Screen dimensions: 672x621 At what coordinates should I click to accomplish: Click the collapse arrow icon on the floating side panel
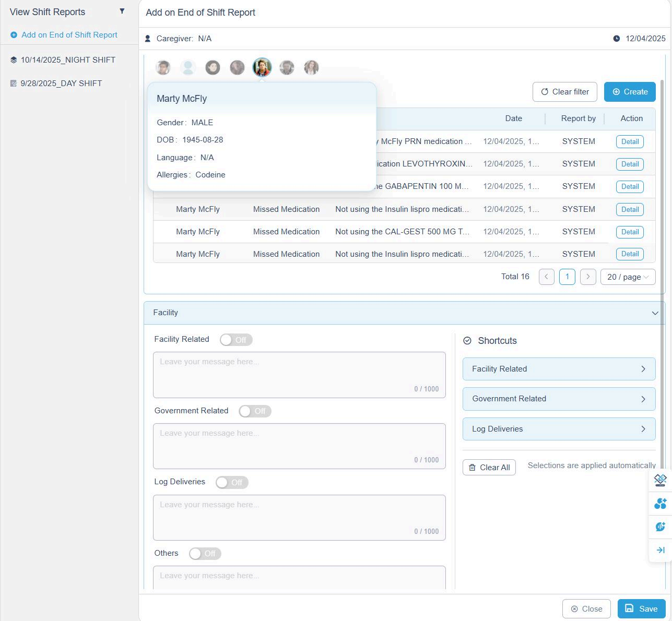tap(660, 550)
